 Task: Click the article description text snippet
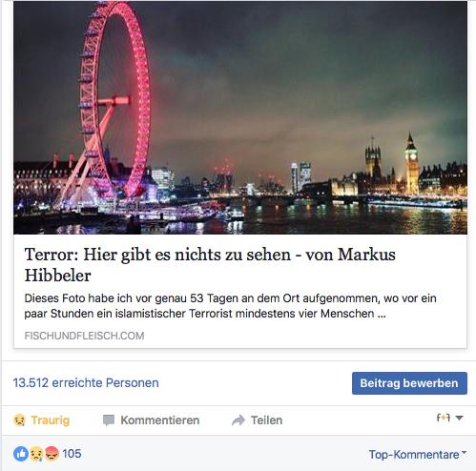(231, 306)
